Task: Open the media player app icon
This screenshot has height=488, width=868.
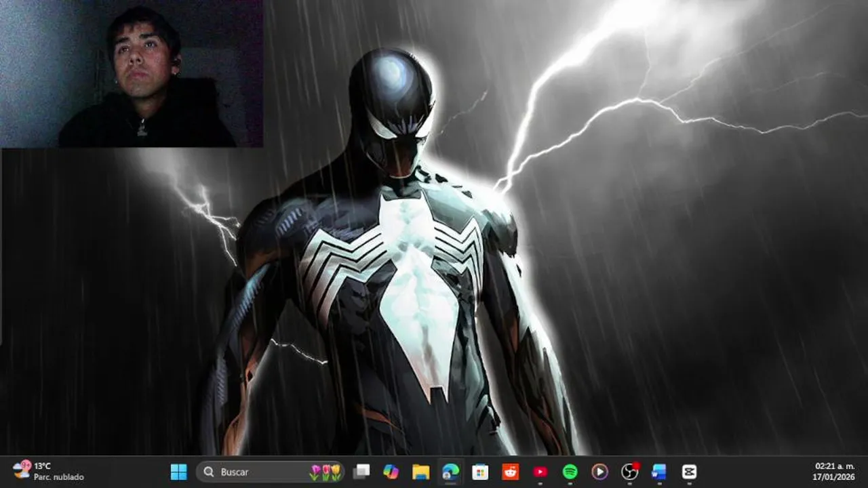Action: 600,472
